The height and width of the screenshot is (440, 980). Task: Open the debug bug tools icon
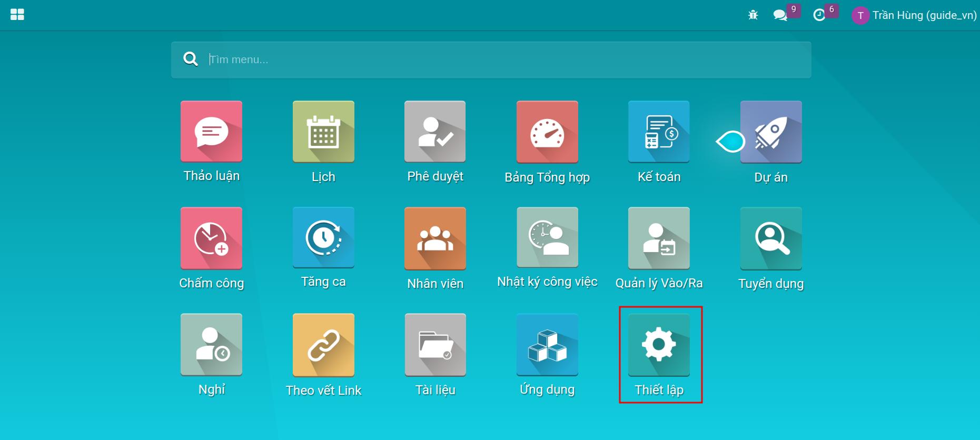click(753, 15)
